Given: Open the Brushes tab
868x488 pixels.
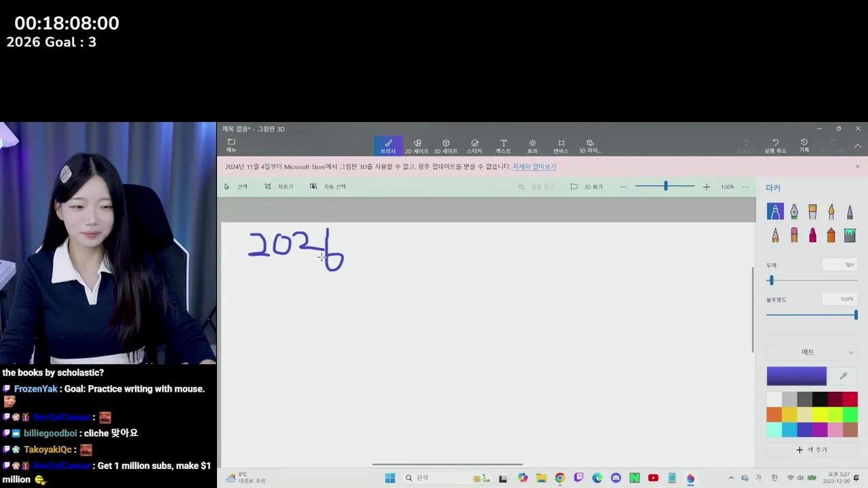Looking at the screenshot, I should (x=388, y=146).
